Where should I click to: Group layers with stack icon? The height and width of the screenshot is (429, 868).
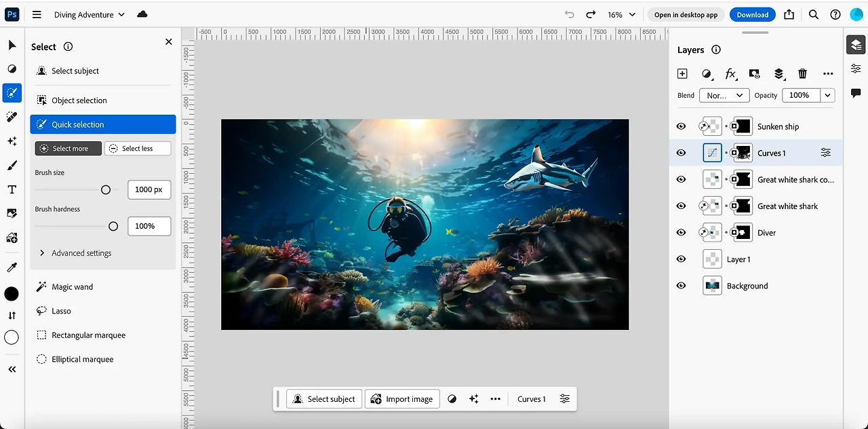click(x=778, y=73)
